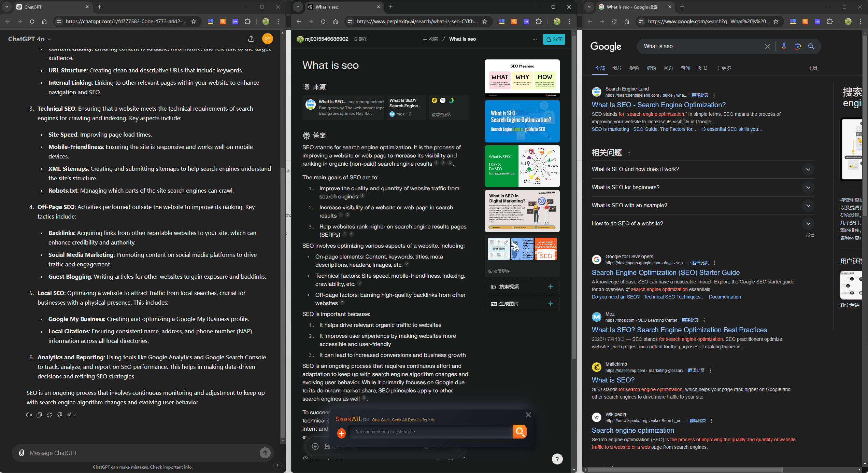
Task: Open the searchengineland source card
Action: [x=343, y=108]
